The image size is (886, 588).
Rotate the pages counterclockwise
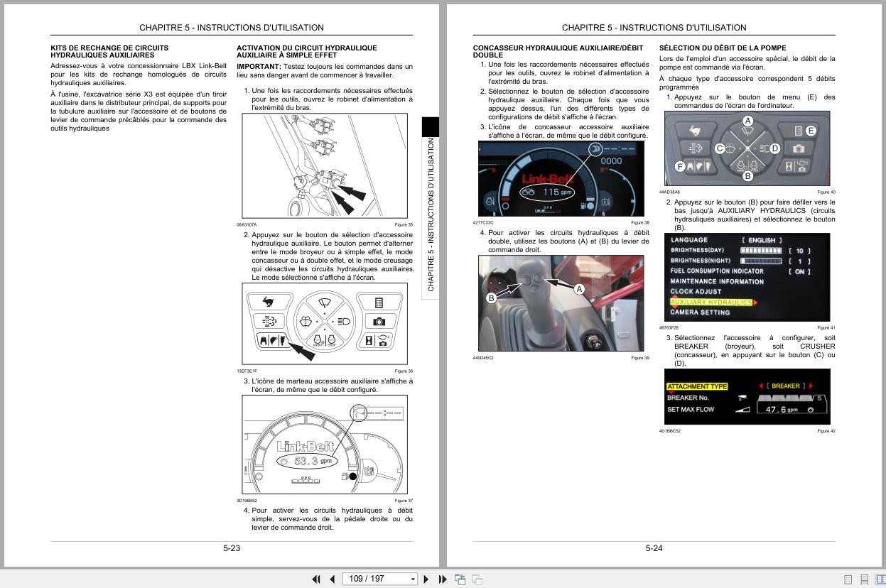coord(460,579)
